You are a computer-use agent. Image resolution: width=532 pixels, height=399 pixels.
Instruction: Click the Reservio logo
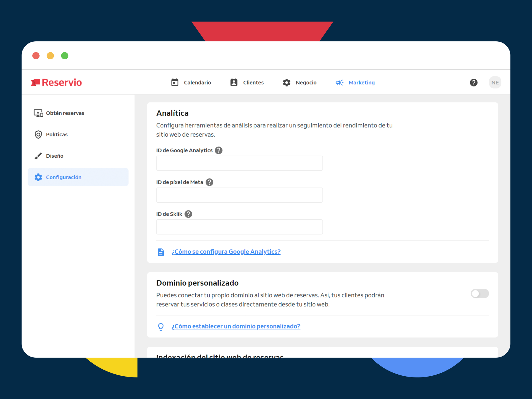(x=56, y=82)
